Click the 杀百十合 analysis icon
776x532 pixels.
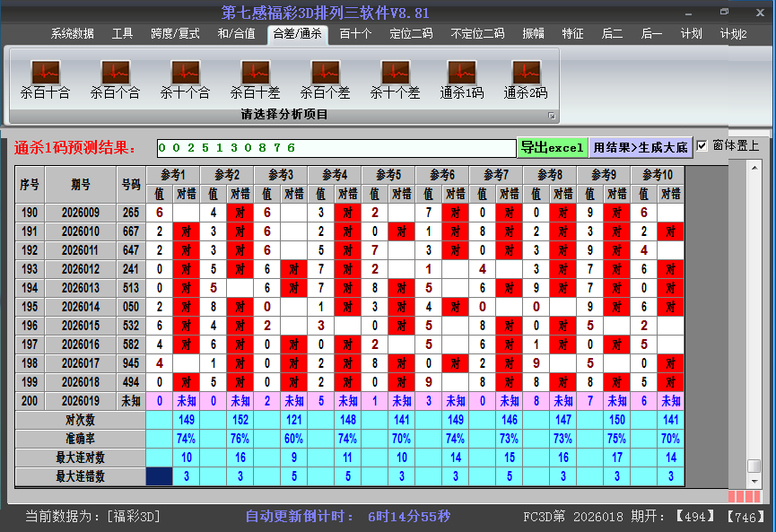pyautogui.click(x=45, y=73)
